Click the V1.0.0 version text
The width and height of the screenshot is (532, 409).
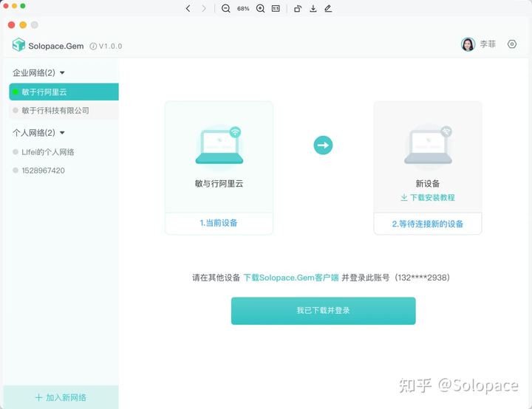(x=110, y=46)
